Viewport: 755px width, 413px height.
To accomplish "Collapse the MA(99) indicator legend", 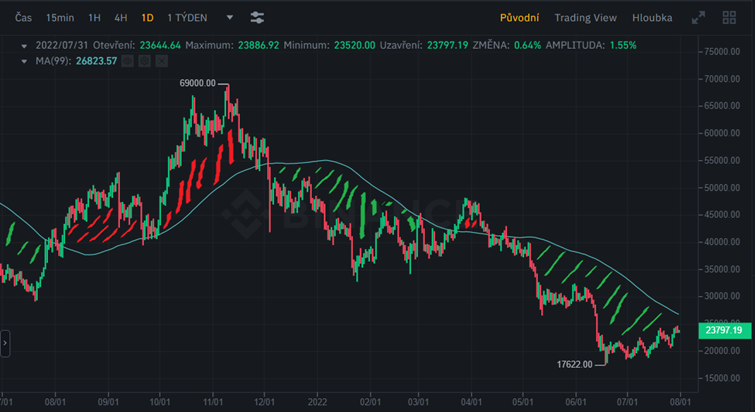I will [x=24, y=61].
